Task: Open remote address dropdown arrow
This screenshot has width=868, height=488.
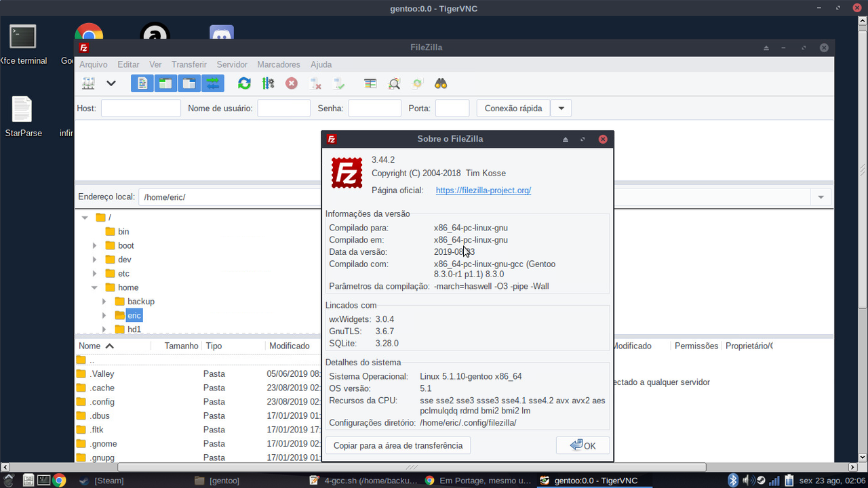Action: tap(821, 197)
